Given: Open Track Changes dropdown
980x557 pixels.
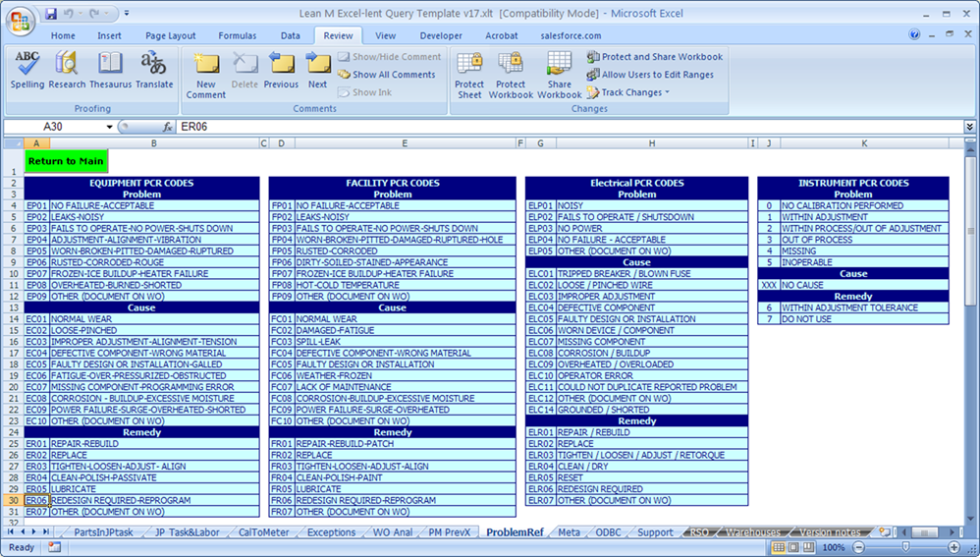Looking at the screenshot, I should [x=628, y=92].
